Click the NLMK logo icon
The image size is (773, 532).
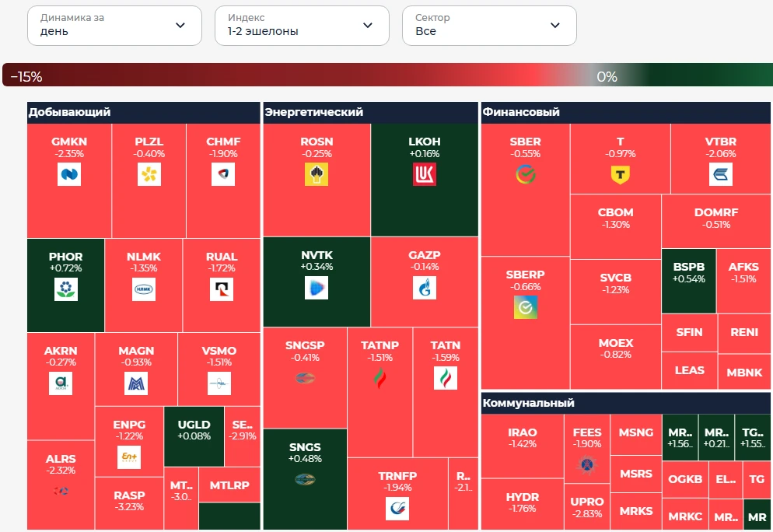[143, 289]
